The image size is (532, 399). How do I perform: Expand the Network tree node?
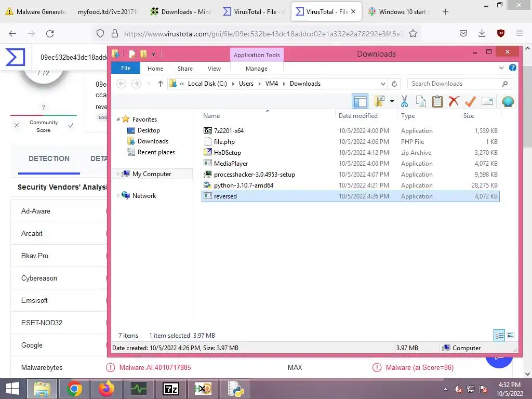point(118,195)
